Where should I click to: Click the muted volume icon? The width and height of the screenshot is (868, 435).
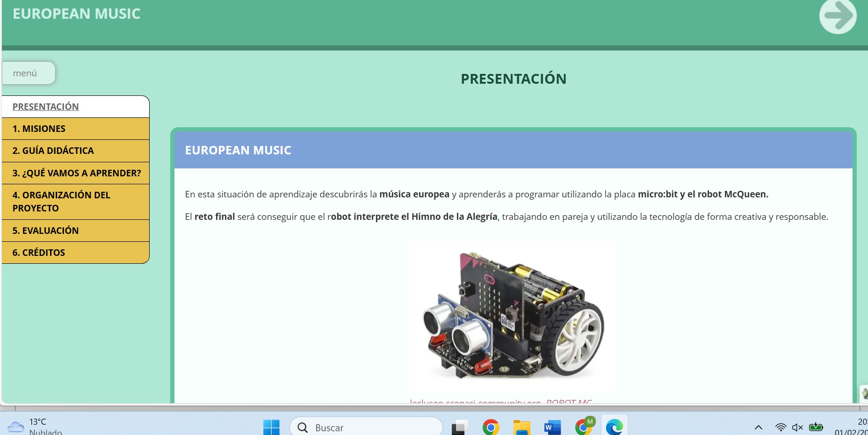coord(797,427)
